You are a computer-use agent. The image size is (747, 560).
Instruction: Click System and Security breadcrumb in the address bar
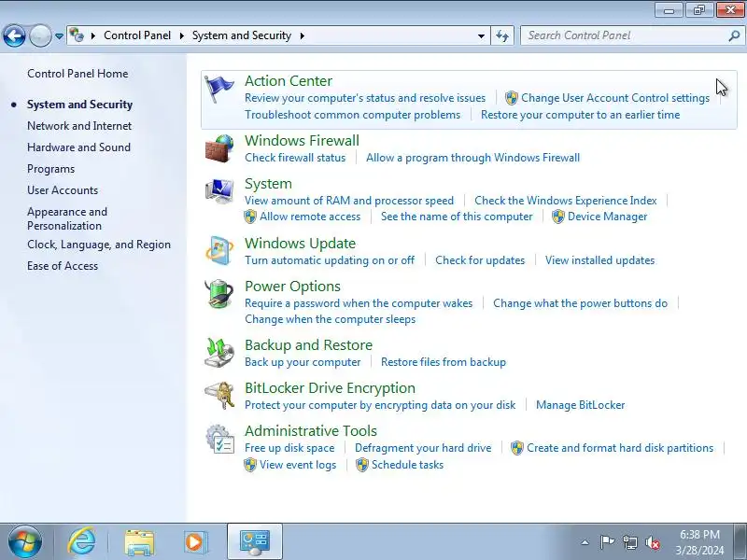pyautogui.click(x=242, y=35)
